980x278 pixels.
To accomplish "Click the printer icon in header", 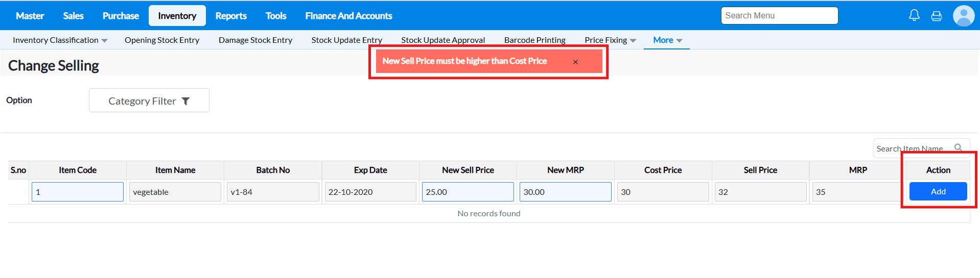I will point(936,16).
